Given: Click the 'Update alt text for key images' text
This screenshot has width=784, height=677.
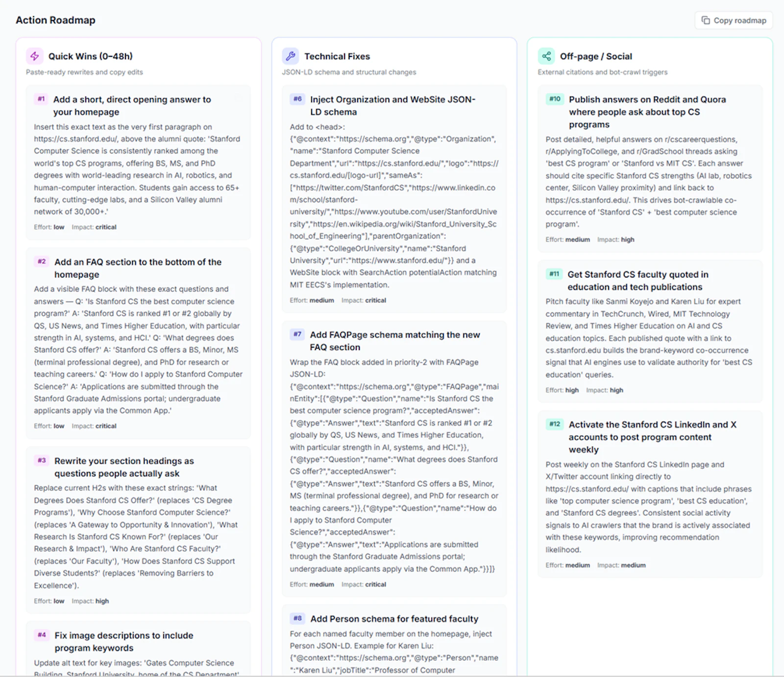Looking at the screenshot, I should tap(137, 668).
